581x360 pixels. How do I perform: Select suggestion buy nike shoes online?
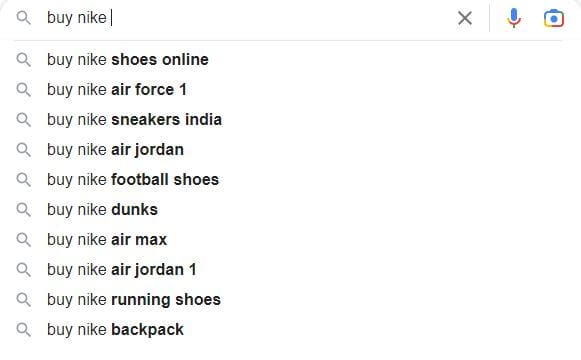pos(290,60)
